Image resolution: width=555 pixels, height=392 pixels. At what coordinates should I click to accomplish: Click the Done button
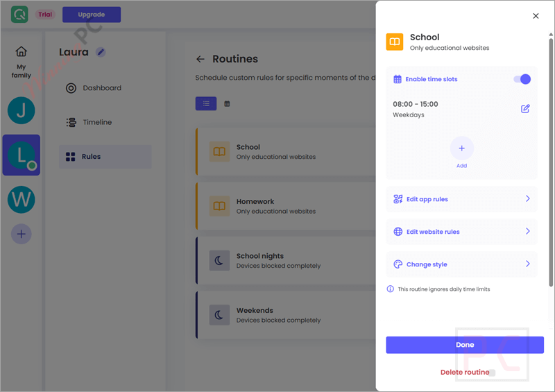click(x=465, y=345)
